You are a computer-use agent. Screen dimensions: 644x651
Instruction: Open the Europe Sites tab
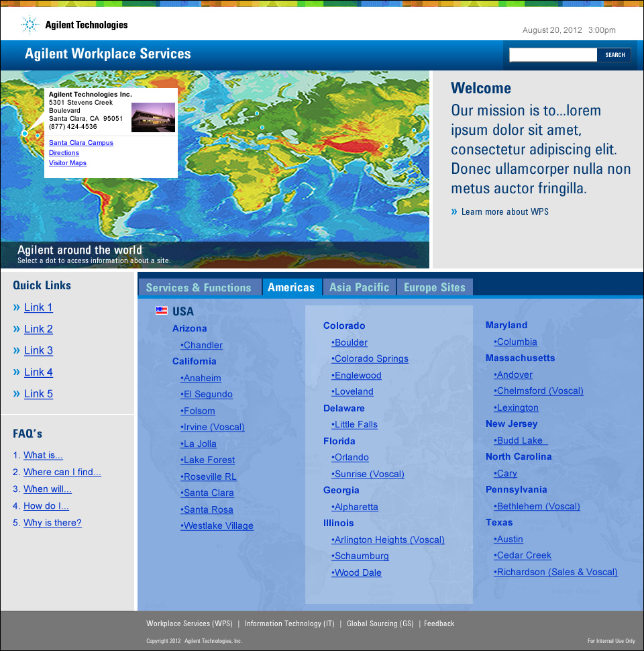click(x=435, y=287)
